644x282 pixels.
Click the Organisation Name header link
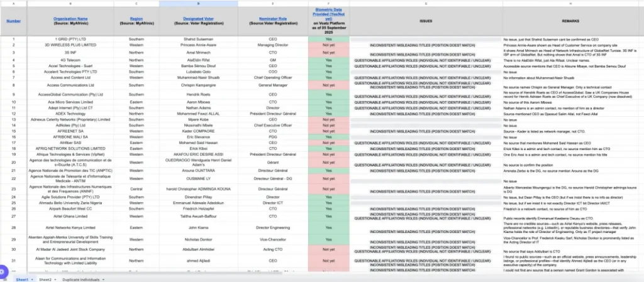coord(70,18)
